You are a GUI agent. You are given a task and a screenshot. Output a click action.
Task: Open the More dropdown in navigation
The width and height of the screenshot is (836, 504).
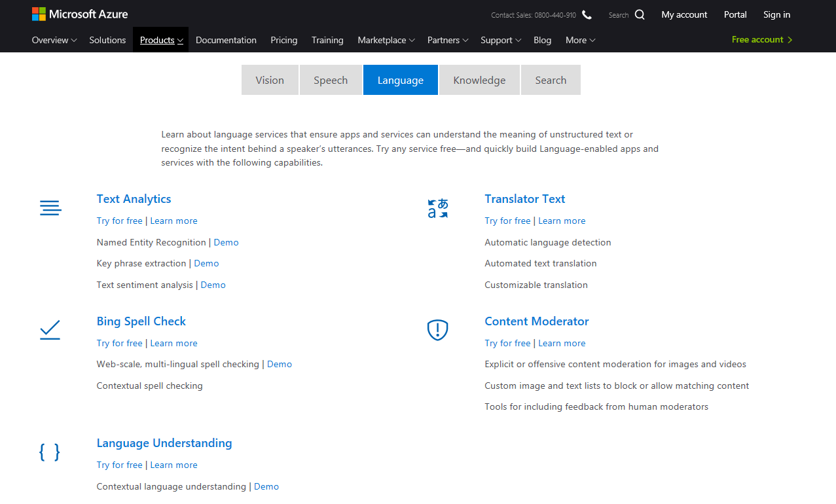[x=581, y=40]
